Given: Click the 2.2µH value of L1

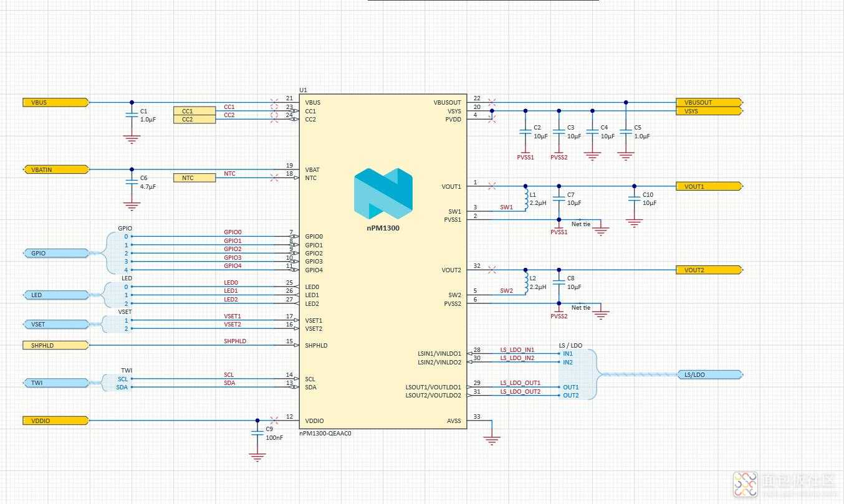Looking at the screenshot, I should [537, 203].
